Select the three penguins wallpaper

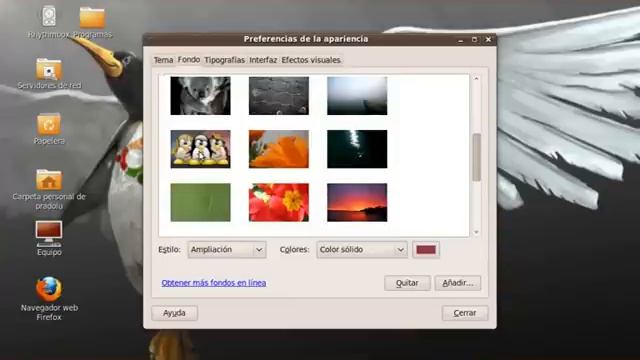[200, 149]
